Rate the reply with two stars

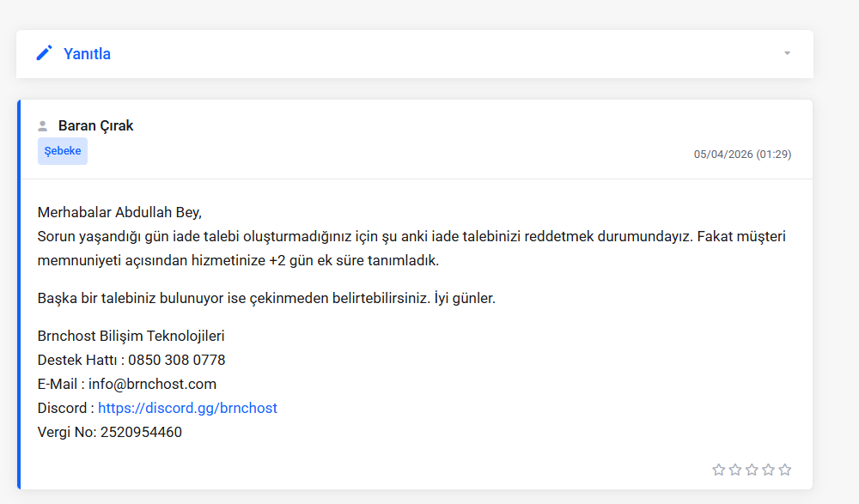tap(735, 470)
